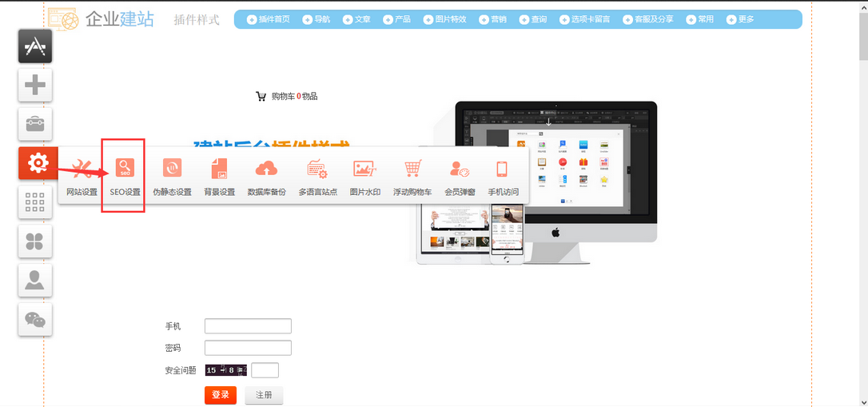The width and height of the screenshot is (868, 407).
Task: Expand the 导航 menu in top navigation
Action: tap(316, 19)
